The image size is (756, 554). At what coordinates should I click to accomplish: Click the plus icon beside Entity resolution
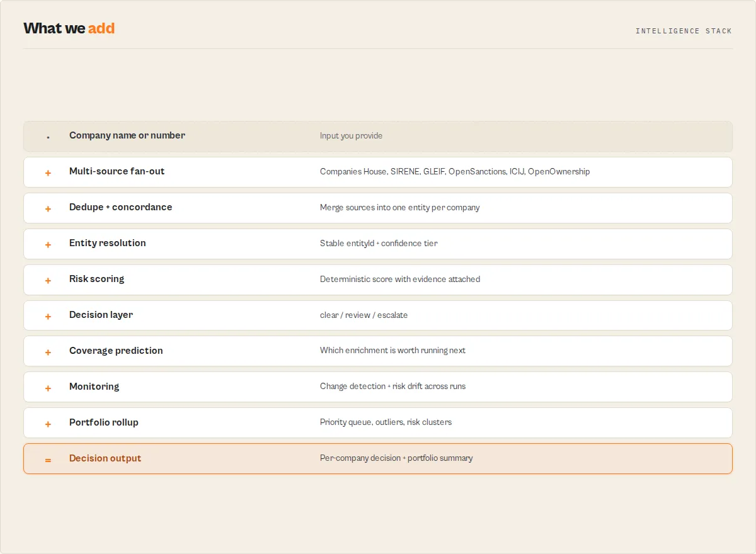click(x=48, y=244)
